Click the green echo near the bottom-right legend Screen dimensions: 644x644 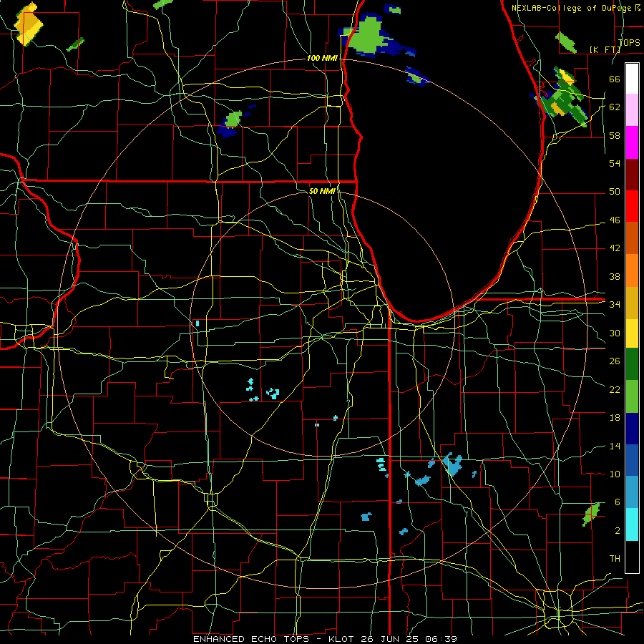tap(591, 514)
